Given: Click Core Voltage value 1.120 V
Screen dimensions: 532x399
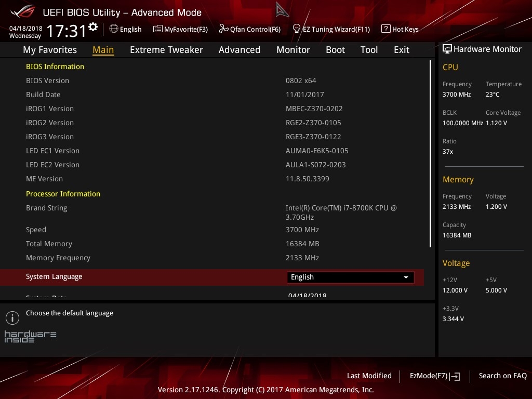Looking at the screenshot, I should pyautogui.click(x=496, y=123).
